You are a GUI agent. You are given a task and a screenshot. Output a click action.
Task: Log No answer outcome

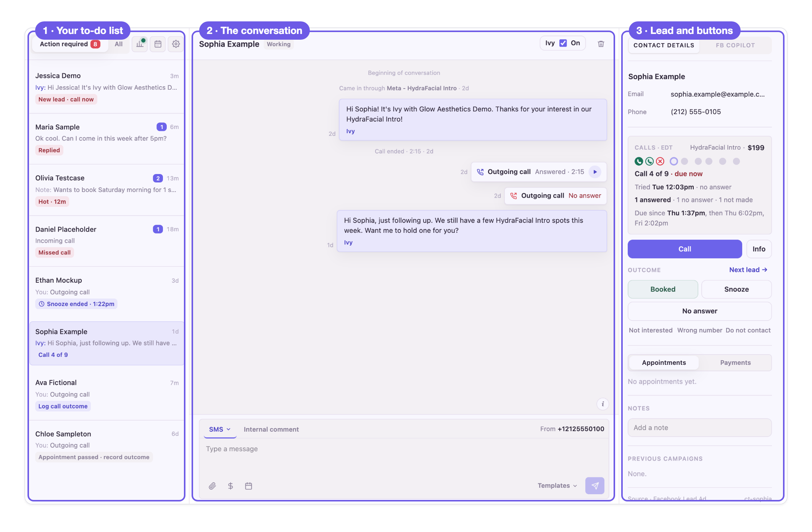pos(700,311)
